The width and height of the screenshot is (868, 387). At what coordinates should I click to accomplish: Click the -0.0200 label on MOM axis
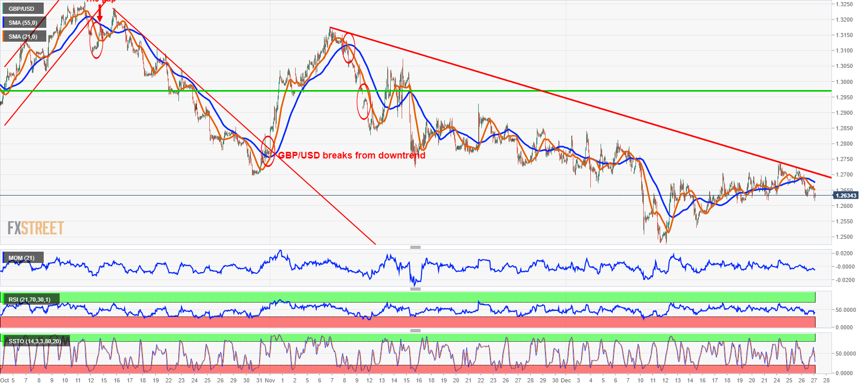tap(844, 280)
